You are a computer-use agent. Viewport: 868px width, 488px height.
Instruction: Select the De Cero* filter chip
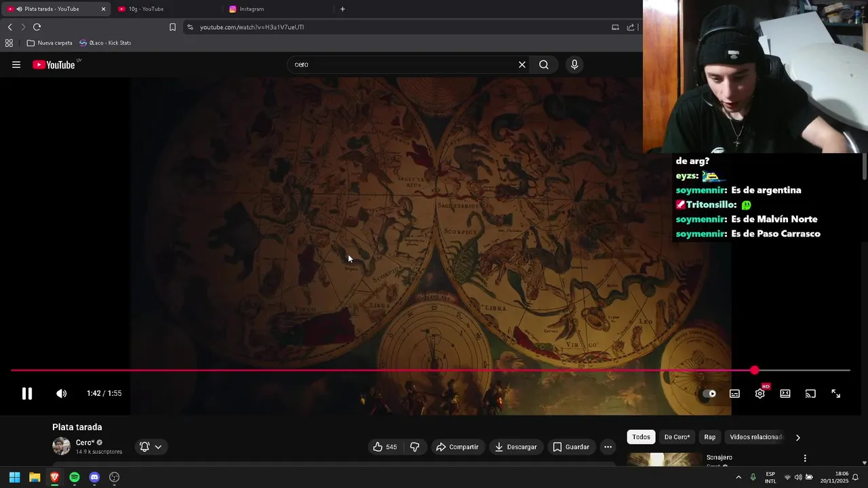pos(677,437)
